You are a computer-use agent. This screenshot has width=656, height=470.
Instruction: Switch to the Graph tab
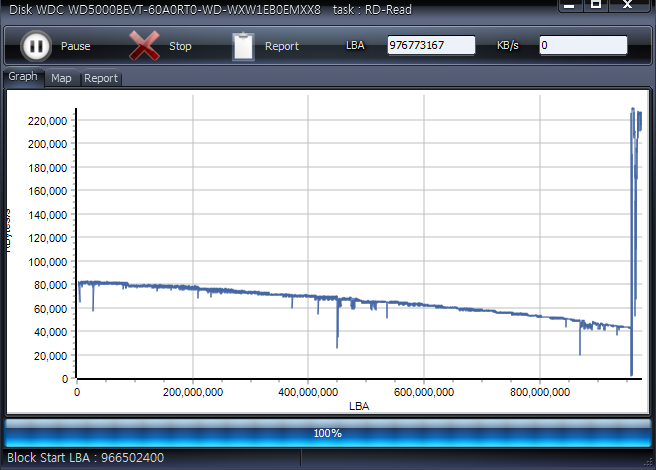point(23,77)
